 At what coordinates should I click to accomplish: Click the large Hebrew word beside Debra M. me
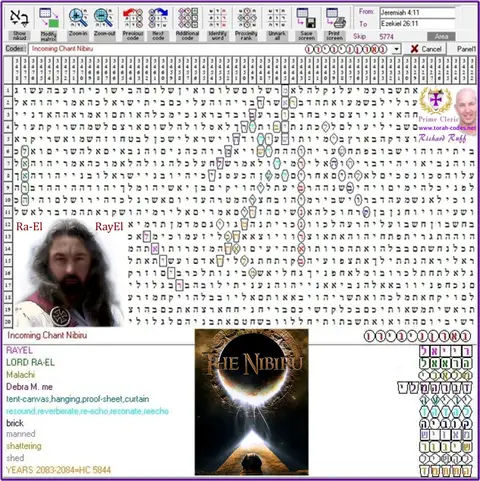[435, 388]
